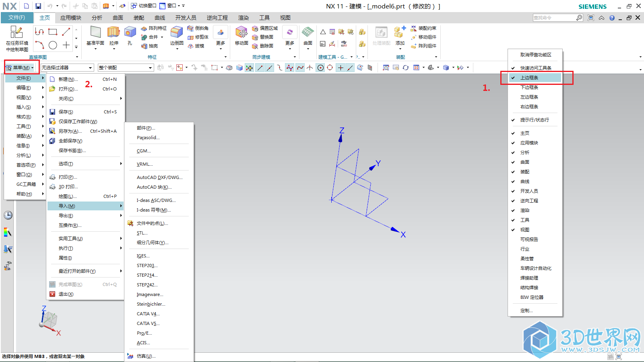This screenshot has height=362, width=644.
Task: Choose 退出(X) to exit NX
Action: [85, 294]
